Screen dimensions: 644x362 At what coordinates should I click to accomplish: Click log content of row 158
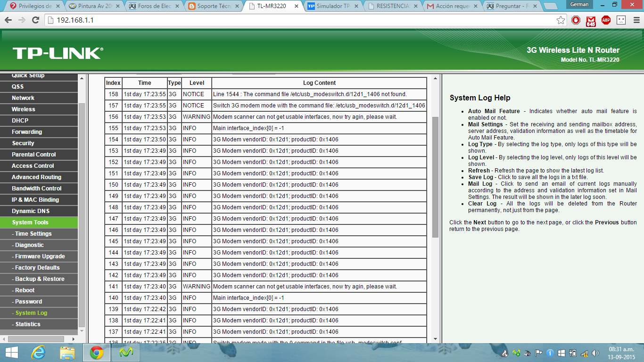(319, 94)
